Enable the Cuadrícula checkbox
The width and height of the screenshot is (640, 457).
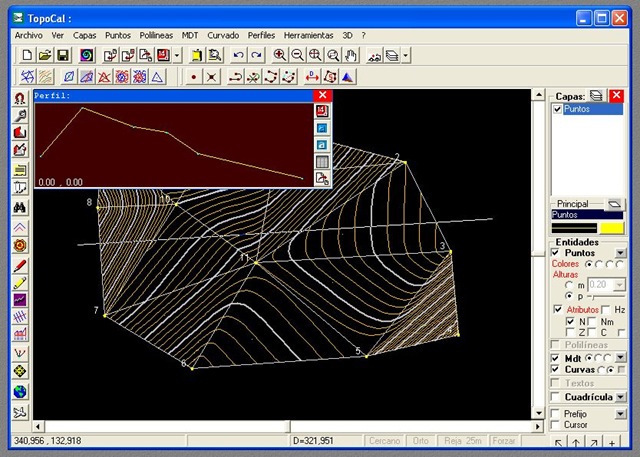coord(557,397)
